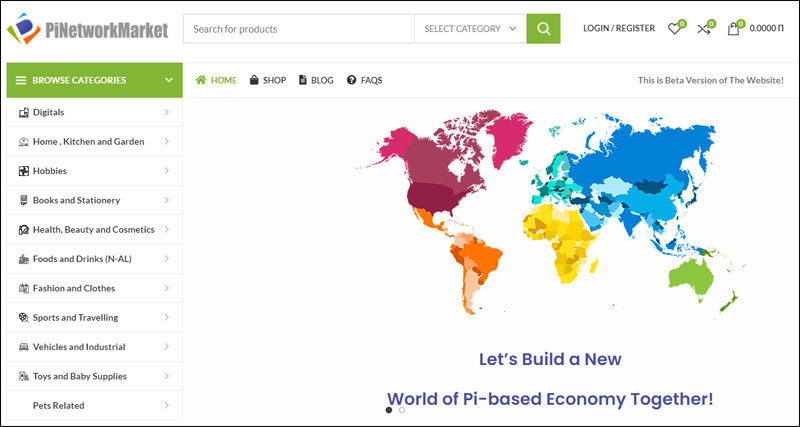Click the 0.0000 π cart total
Viewport: 800px width, 427px height.
tap(766, 29)
